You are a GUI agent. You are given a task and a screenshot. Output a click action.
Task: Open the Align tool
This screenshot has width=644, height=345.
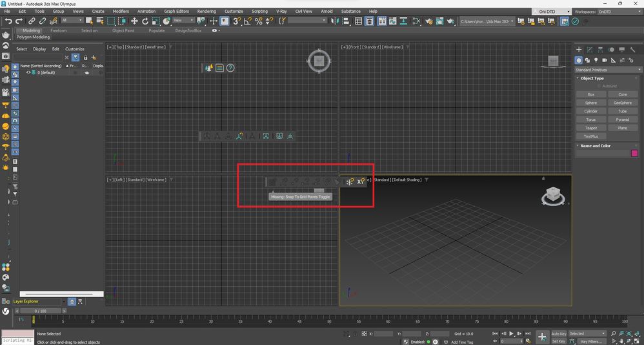(x=347, y=21)
